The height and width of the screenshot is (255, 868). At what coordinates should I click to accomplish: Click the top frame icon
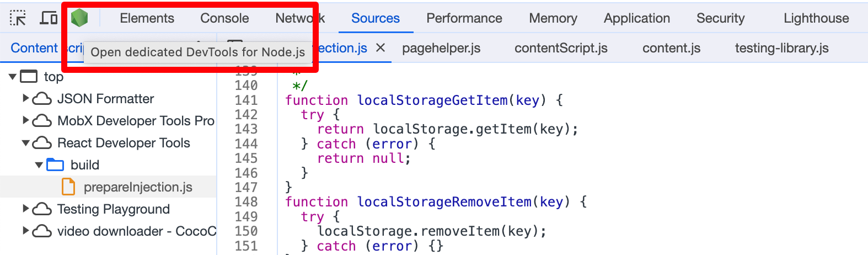29,77
